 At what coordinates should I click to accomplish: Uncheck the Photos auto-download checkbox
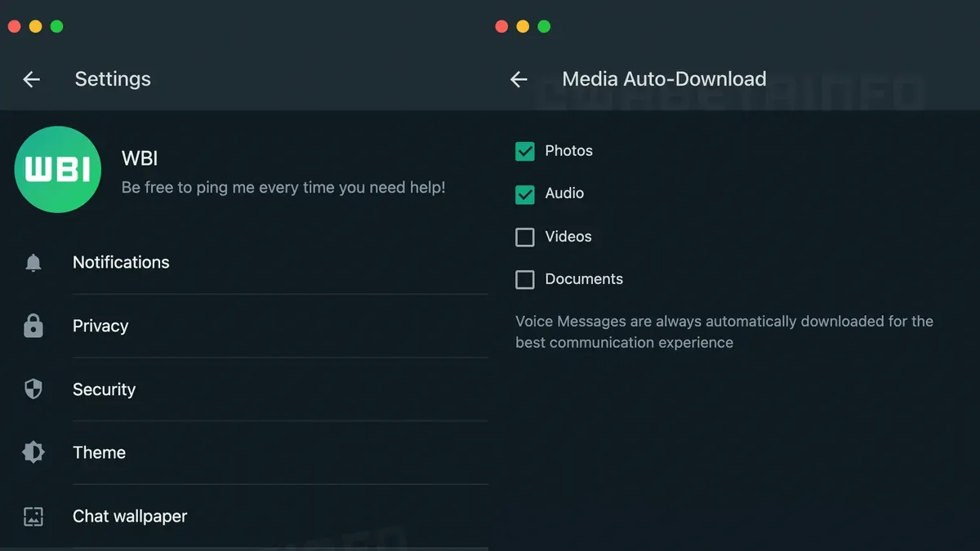point(525,151)
